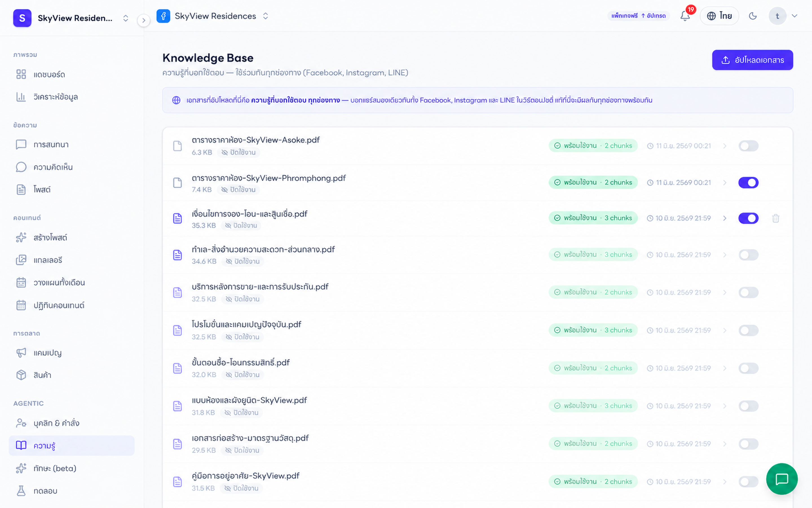Open ทักษะ (beta) in sidebar

[x=71, y=468]
